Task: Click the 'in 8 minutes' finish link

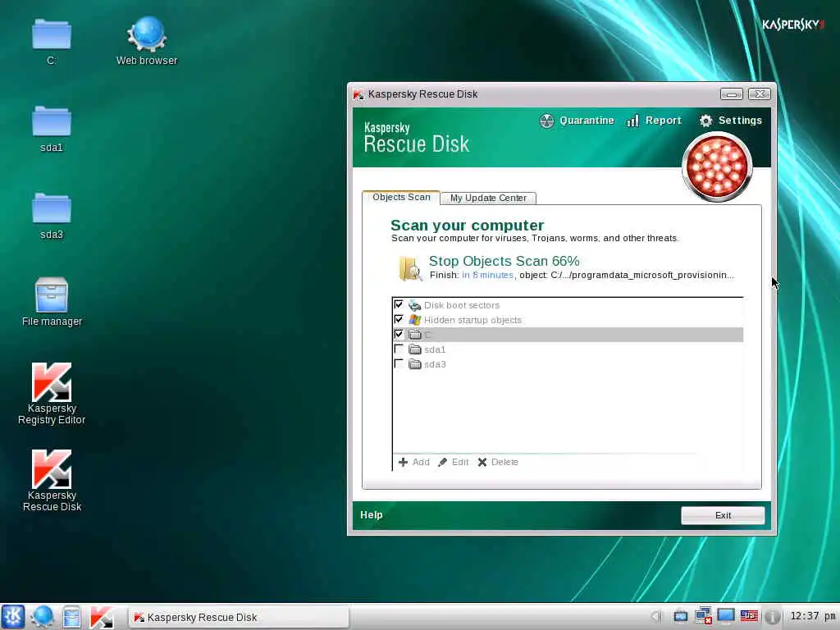Action: coord(487,275)
